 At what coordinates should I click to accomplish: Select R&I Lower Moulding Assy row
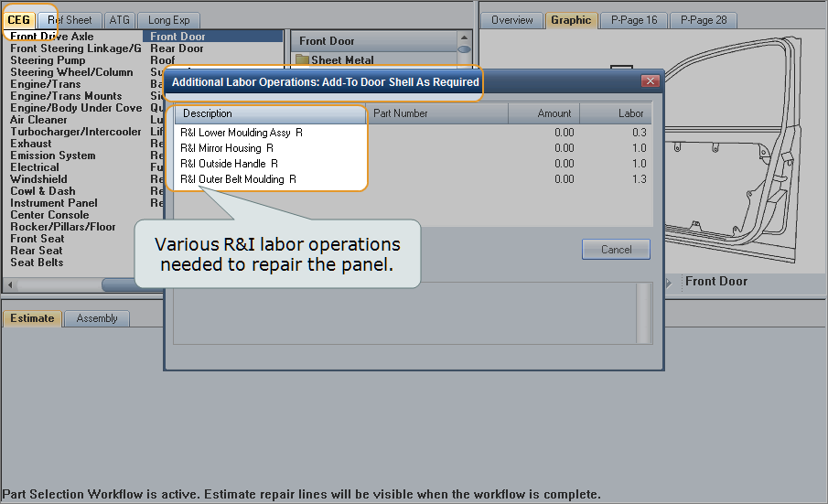(x=242, y=133)
